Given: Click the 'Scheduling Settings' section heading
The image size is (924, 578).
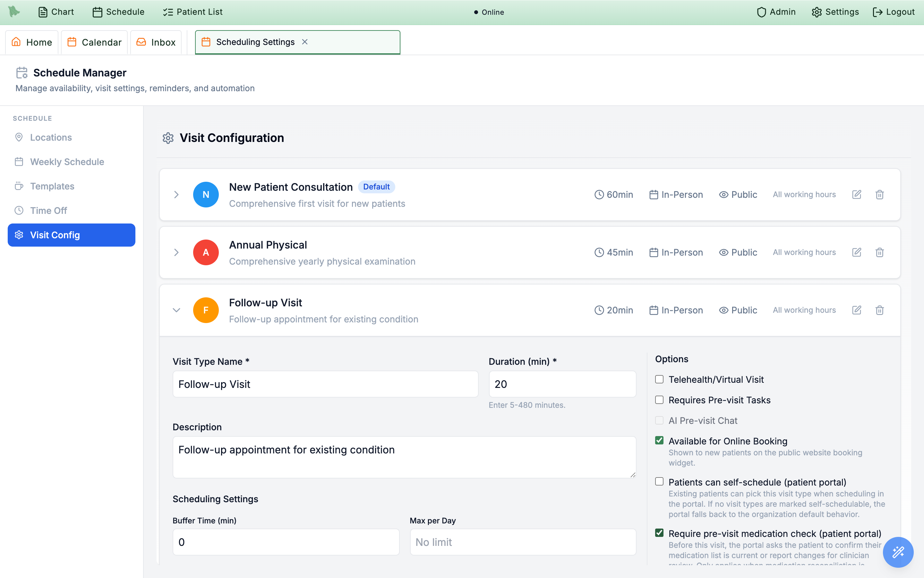Looking at the screenshot, I should tap(215, 499).
